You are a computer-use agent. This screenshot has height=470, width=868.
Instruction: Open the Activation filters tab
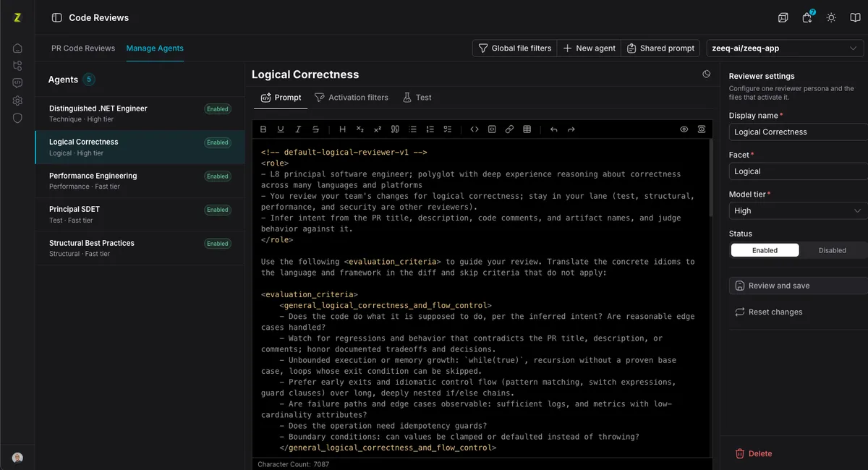351,98
